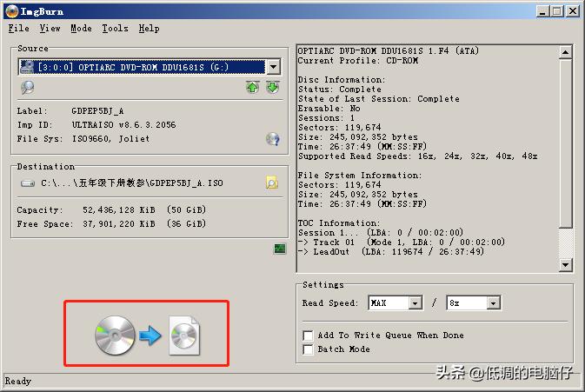The width and height of the screenshot is (585, 392).
Task: Open the Source drive dropdown
Action: pos(274,67)
